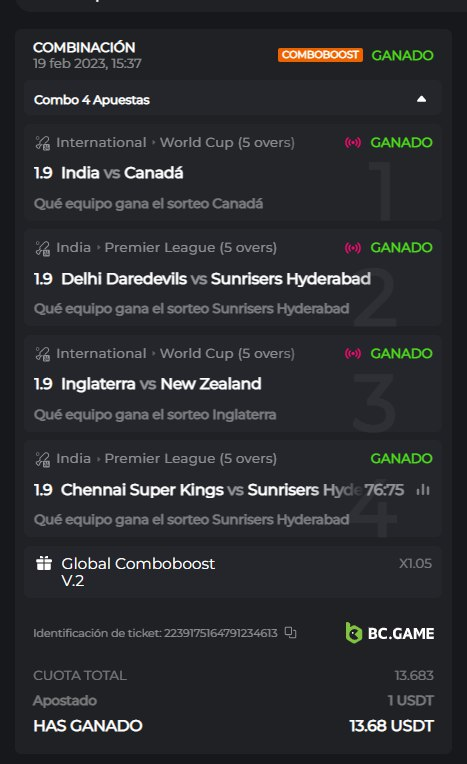Click live indicator on Delhi Daredevils match
This screenshot has width=467, height=764.
353,248
